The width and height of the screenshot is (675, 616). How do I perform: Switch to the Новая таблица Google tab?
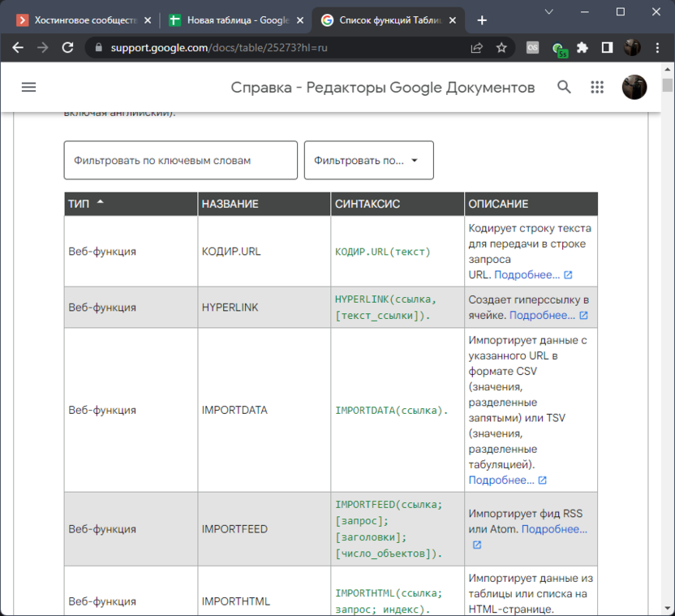[230, 20]
